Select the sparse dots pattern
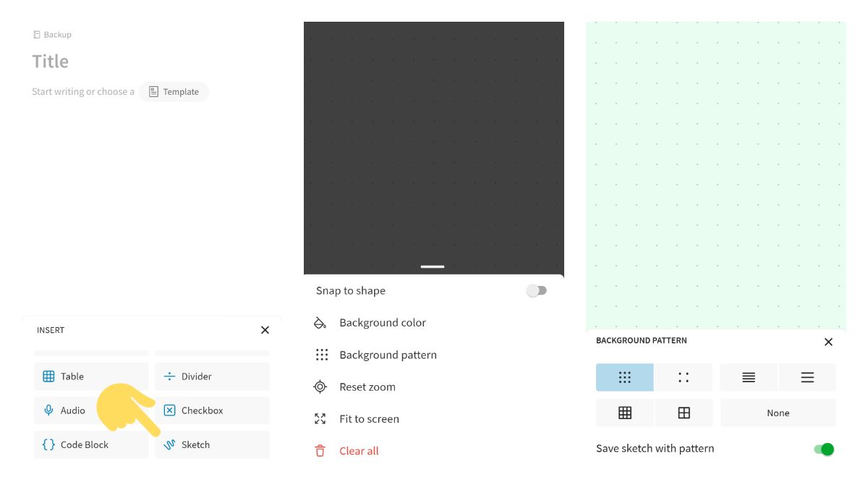This screenshot has height=485, width=868. [684, 376]
